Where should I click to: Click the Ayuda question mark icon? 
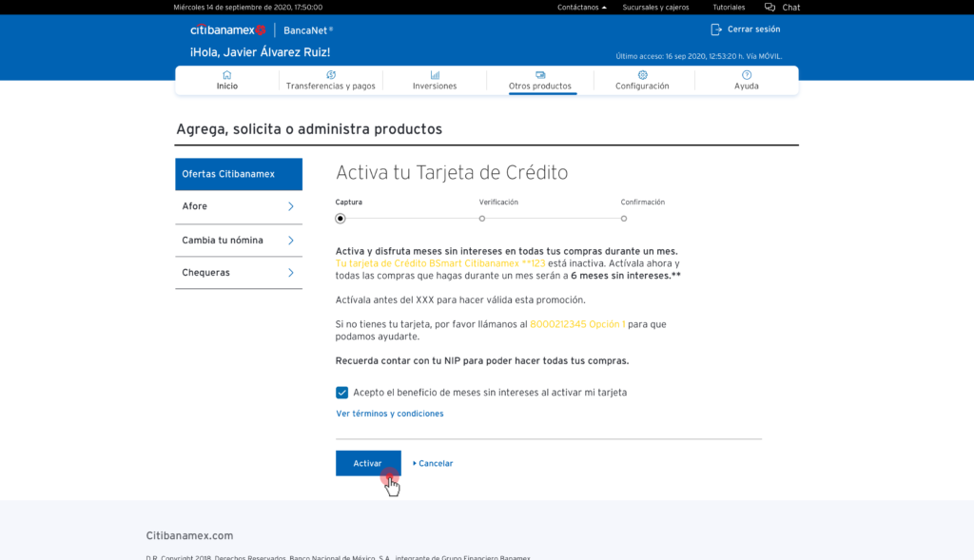tap(747, 74)
